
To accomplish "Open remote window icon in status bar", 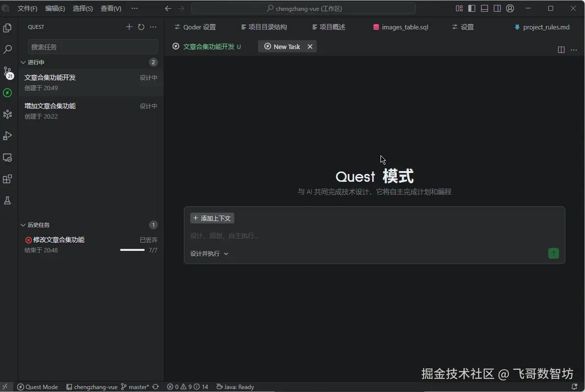I will [5, 387].
